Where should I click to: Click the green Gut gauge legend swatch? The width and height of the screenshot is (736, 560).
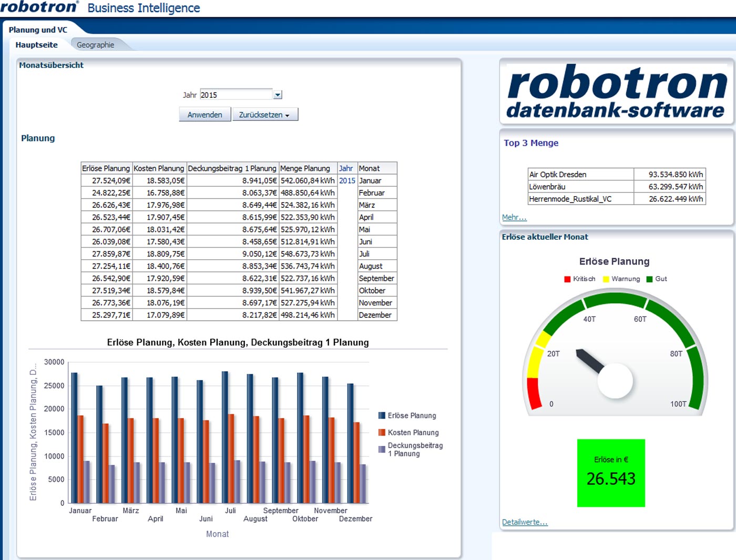click(649, 279)
